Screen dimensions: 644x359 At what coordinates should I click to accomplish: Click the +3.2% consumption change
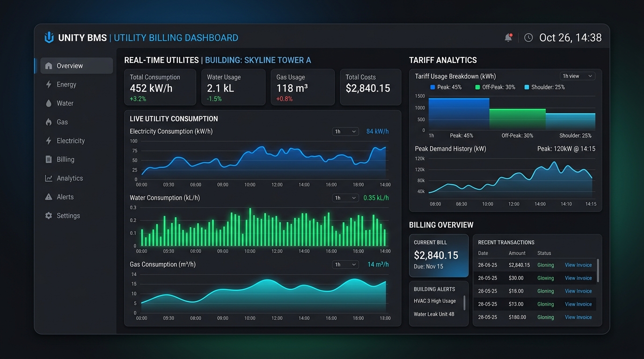tap(138, 99)
